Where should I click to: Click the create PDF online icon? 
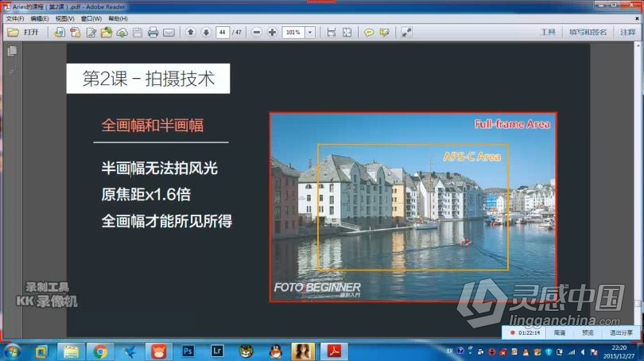tap(60, 32)
